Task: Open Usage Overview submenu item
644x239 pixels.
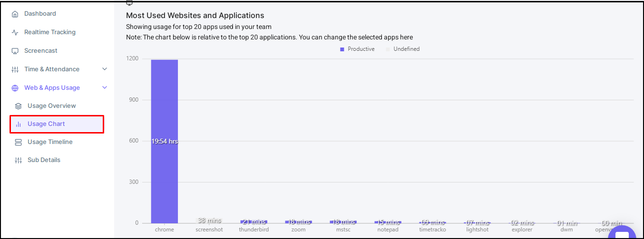Action: tap(52, 106)
